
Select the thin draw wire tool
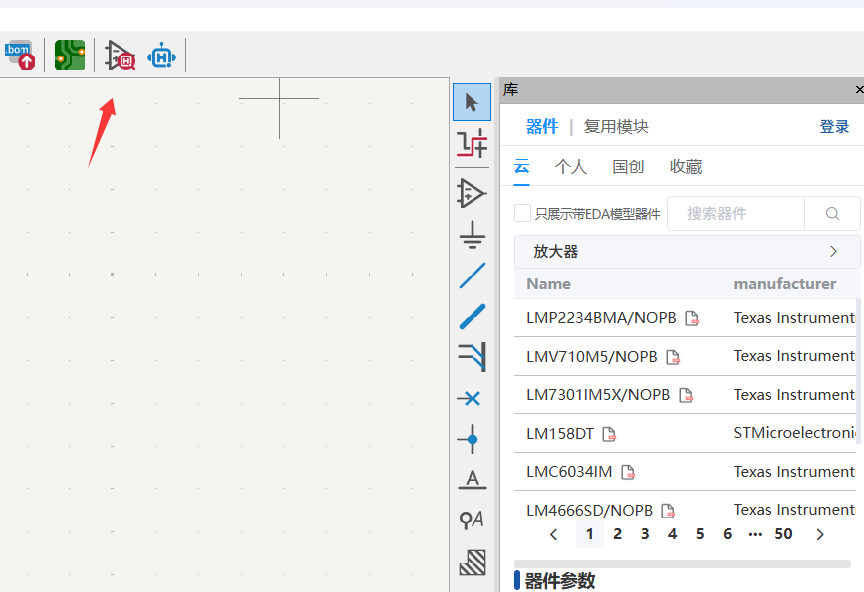[x=472, y=276]
